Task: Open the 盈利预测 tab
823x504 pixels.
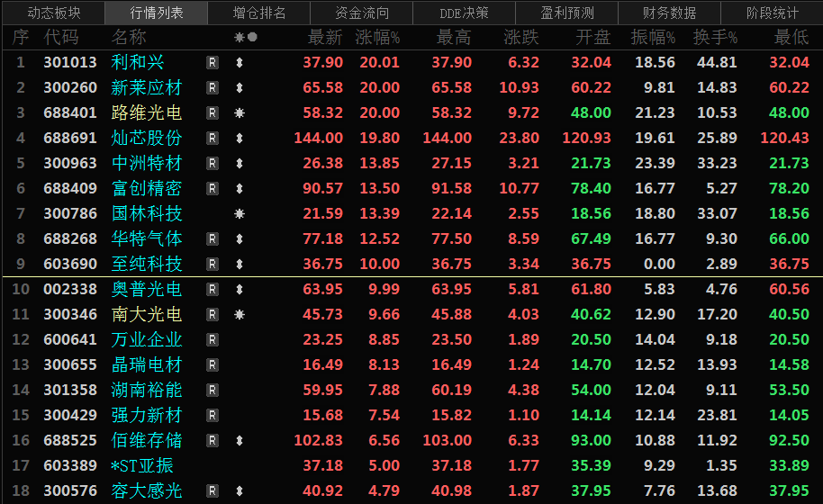Action: coord(567,13)
